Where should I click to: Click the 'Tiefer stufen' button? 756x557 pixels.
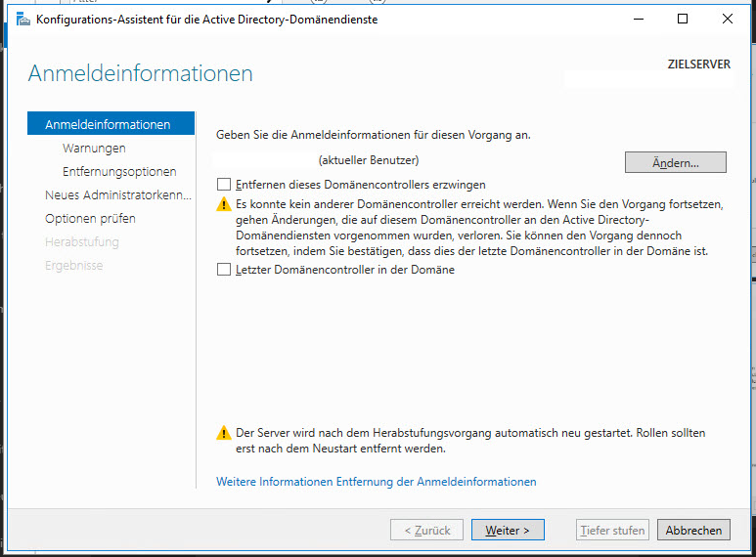612,530
